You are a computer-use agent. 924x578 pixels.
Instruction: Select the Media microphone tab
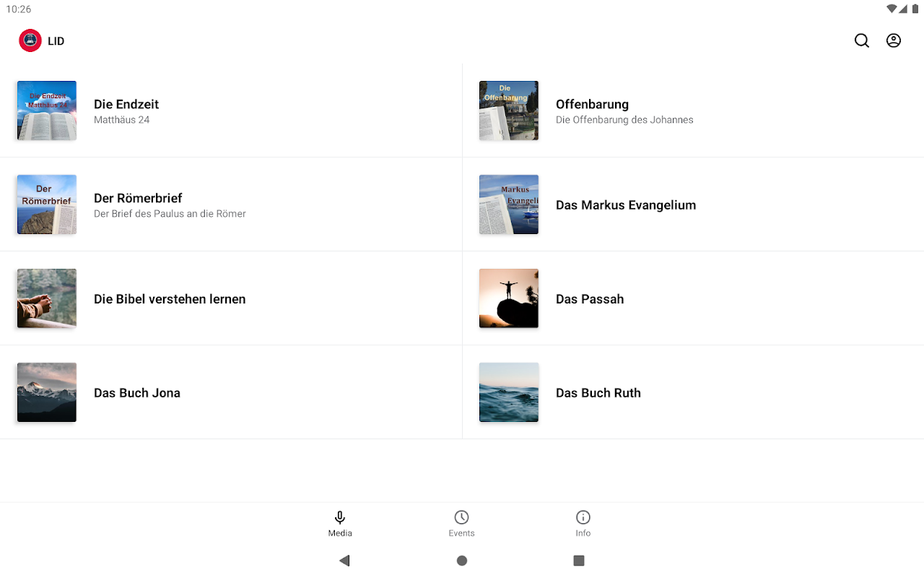(340, 524)
